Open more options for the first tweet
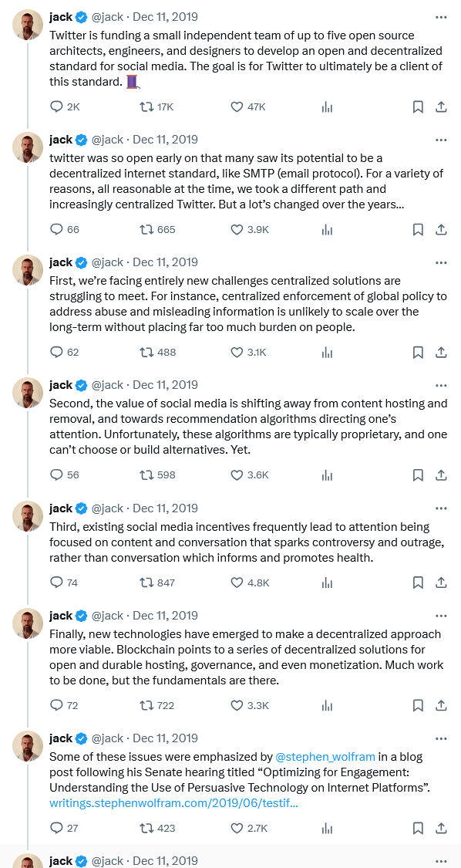The height and width of the screenshot is (868, 461). [x=441, y=17]
